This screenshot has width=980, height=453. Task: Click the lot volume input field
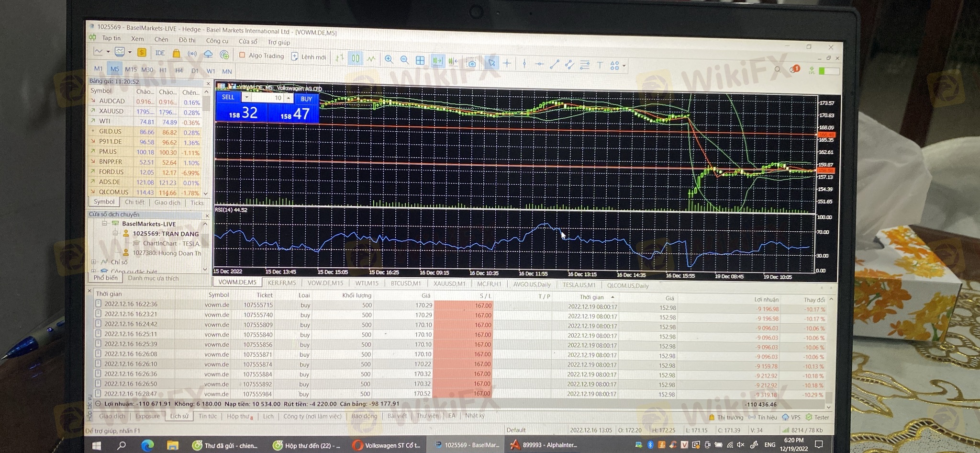point(268,98)
